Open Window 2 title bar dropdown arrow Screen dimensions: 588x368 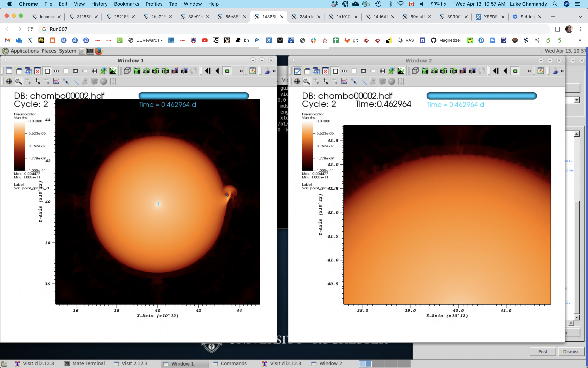click(541, 60)
